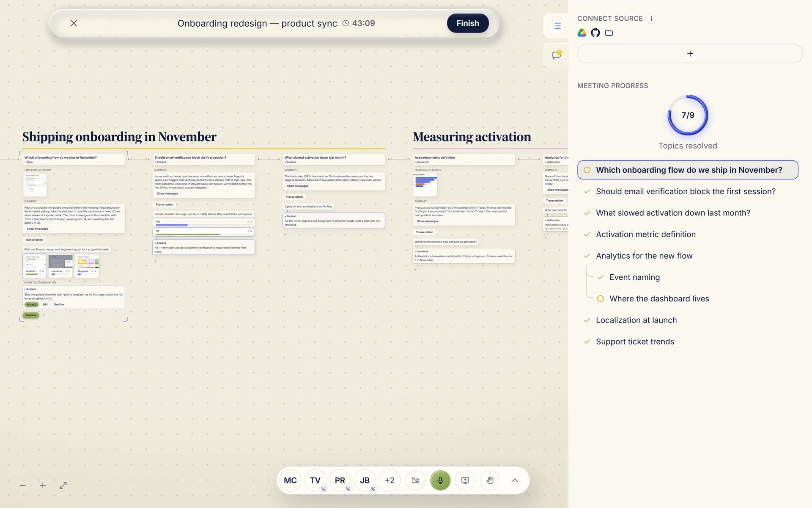Screen dimensions: 812x508
Task: Add item below the Resolve button
Action: pyautogui.click(x=44, y=315)
